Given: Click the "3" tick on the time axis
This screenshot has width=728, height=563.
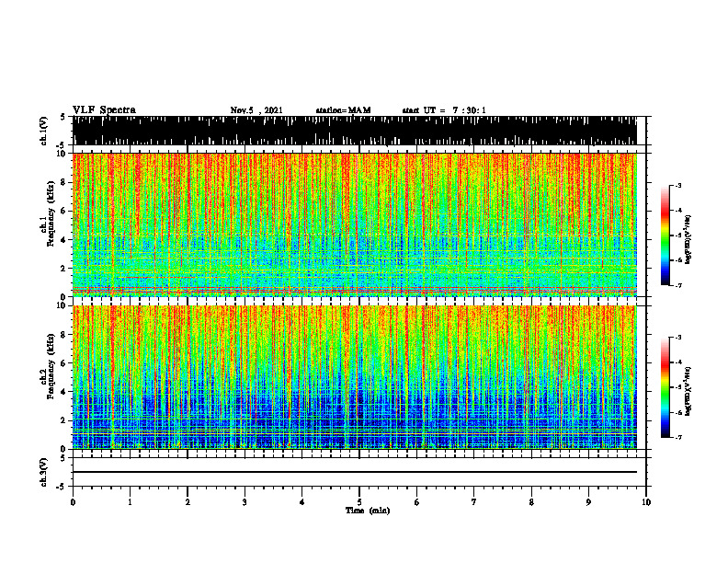Looking at the screenshot, I should tap(245, 502).
